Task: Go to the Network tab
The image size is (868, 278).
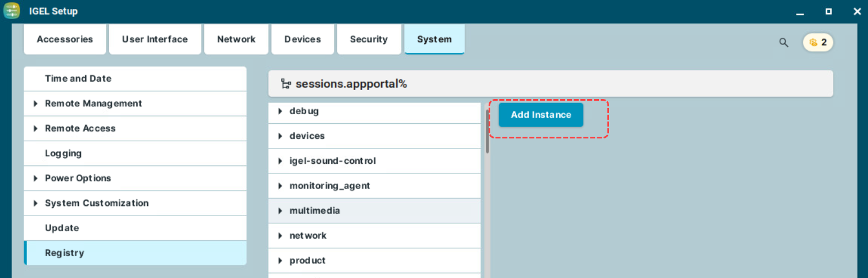Action: 236,39
